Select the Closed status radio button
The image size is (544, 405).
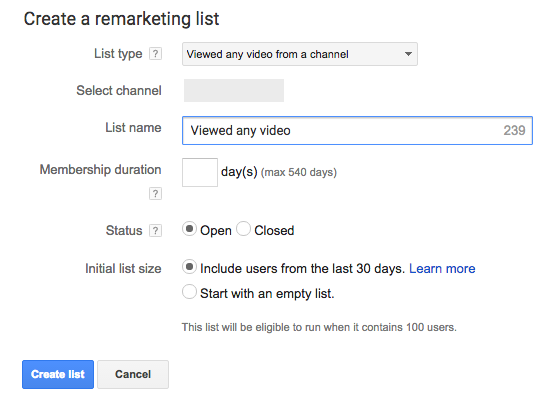coord(244,229)
